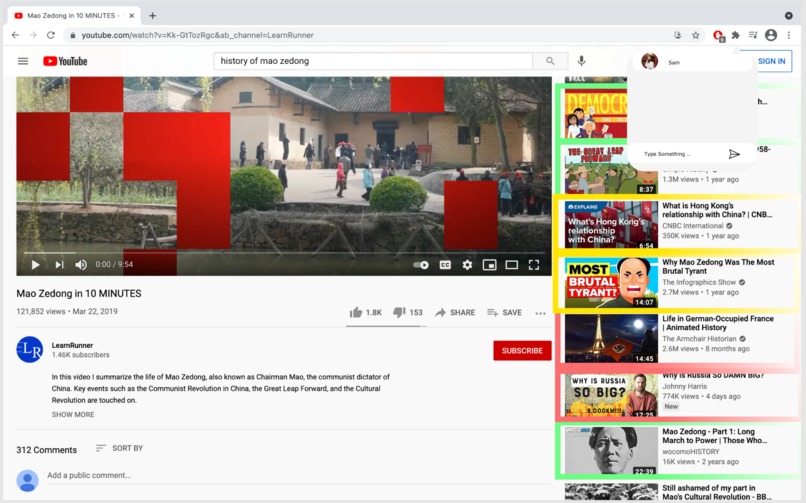Go back in browser
This screenshot has height=503, width=806.
tap(15, 35)
